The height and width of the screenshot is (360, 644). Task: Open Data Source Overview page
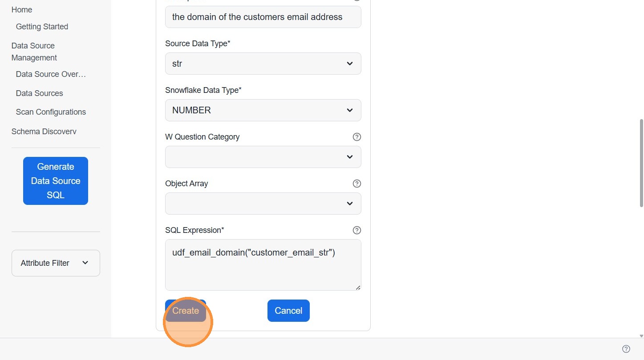coord(51,74)
